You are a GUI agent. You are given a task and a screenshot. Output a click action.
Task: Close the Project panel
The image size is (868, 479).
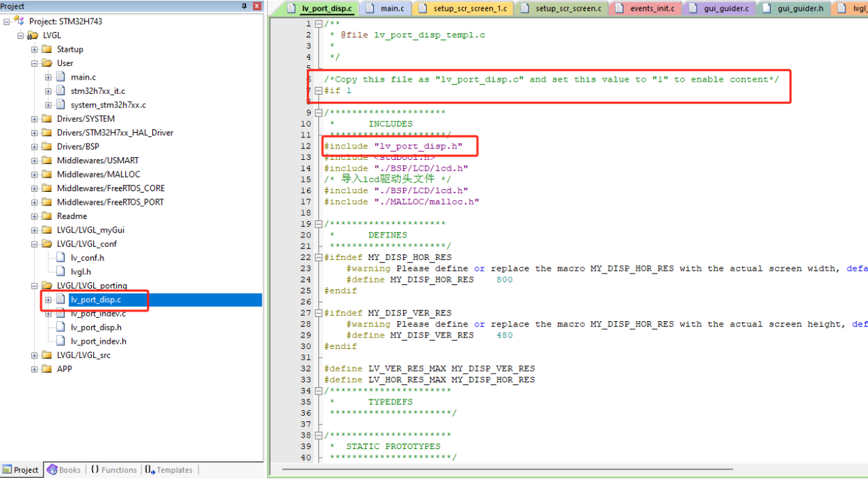pos(257,6)
